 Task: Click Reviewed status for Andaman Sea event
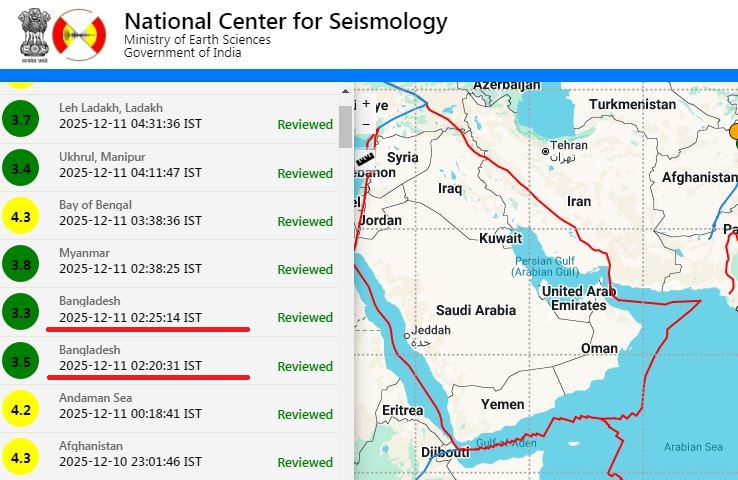(x=305, y=414)
